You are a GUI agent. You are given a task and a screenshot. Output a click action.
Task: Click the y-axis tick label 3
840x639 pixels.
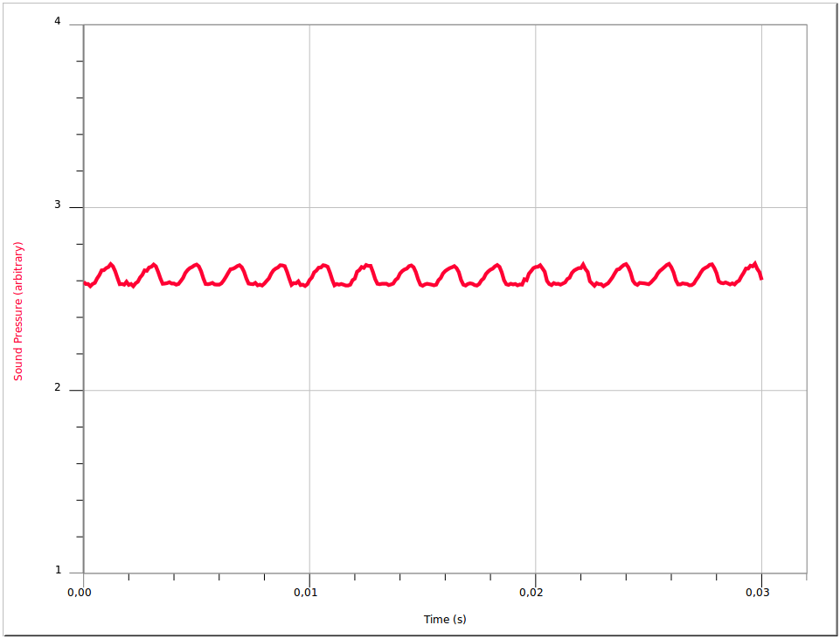pos(59,205)
